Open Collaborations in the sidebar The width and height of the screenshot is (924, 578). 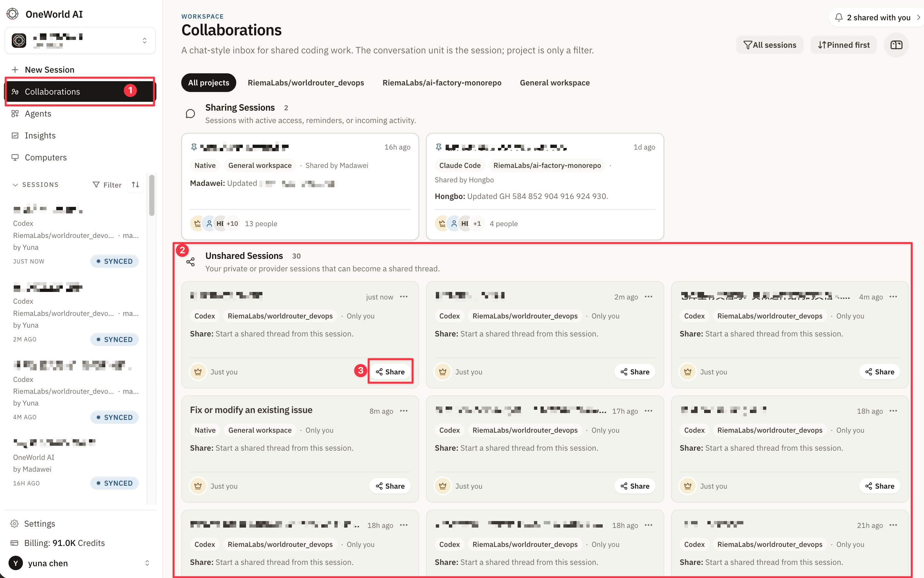point(80,91)
